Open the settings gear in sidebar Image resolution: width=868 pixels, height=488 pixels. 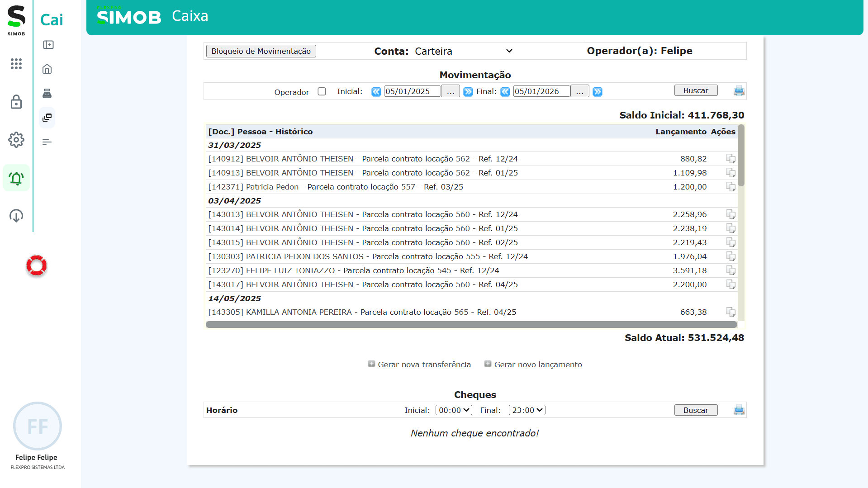point(16,140)
